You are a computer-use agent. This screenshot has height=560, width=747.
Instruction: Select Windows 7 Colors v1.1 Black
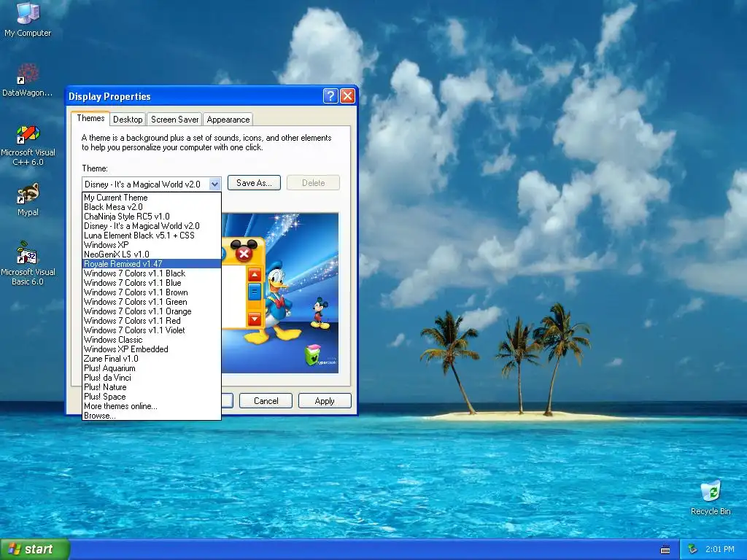point(152,273)
